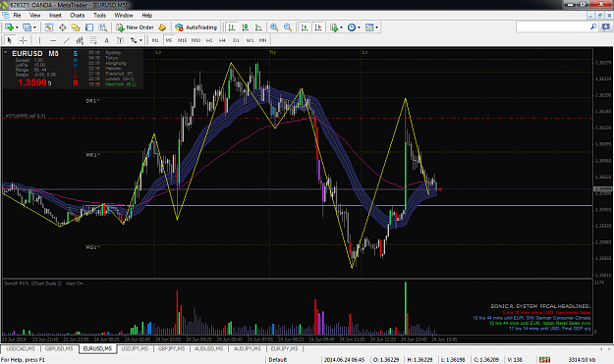Click the search magnifier in search box

click(593, 26)
